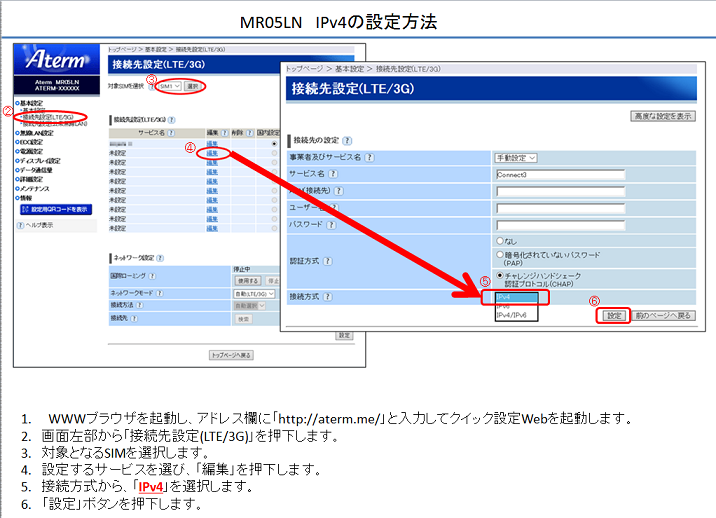The image size is (716, 518).
Task: Click 接続先設定(LTE/3G) sidebar sub-item
Action: click(48, 117)
